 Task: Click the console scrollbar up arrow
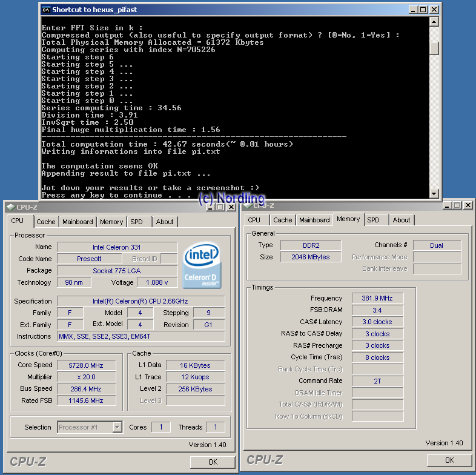click(434, 22)
